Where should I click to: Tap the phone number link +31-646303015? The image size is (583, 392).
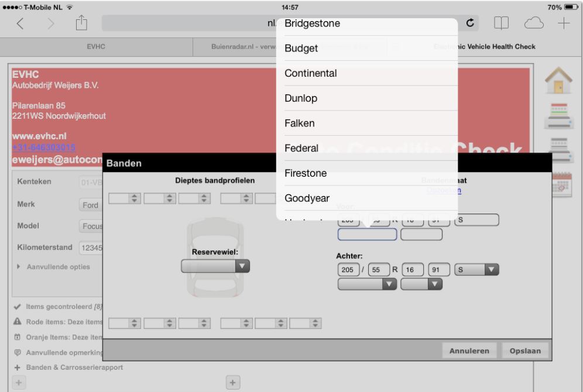pyautogui.click(x=43, y=147)
